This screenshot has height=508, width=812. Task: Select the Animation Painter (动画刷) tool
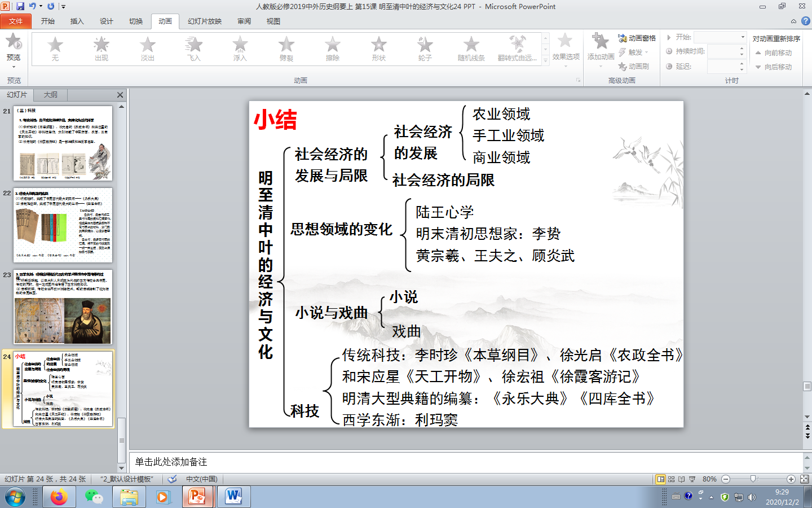[639, 66]
